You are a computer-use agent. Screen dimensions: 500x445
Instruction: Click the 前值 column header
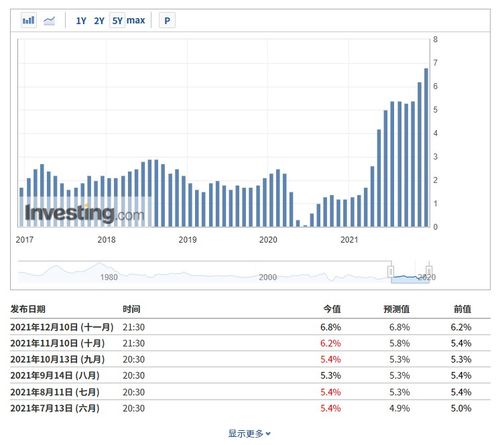(x=462, y=309)
